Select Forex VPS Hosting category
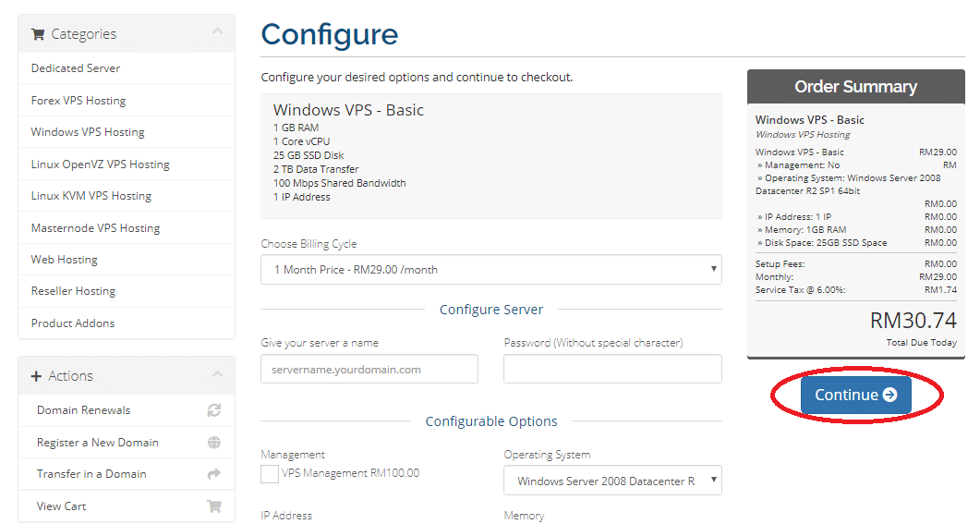 (79, 101)
